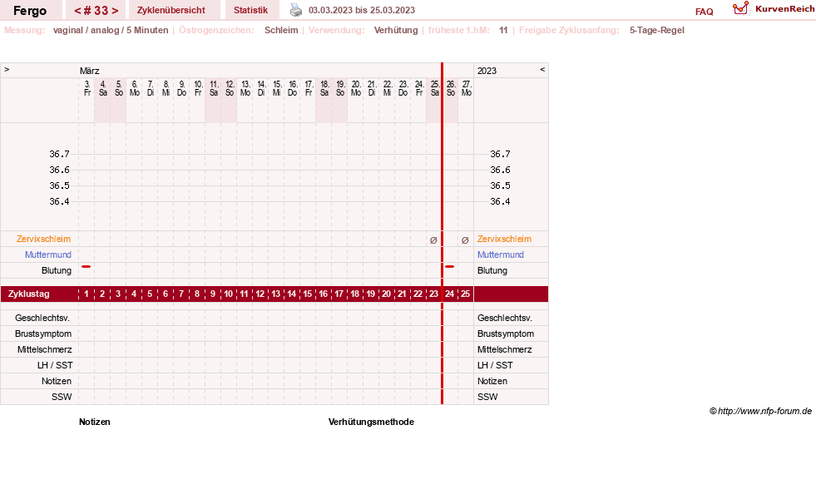Open the Statistik tab
816x504 pixels.
(x=251, y=10)
